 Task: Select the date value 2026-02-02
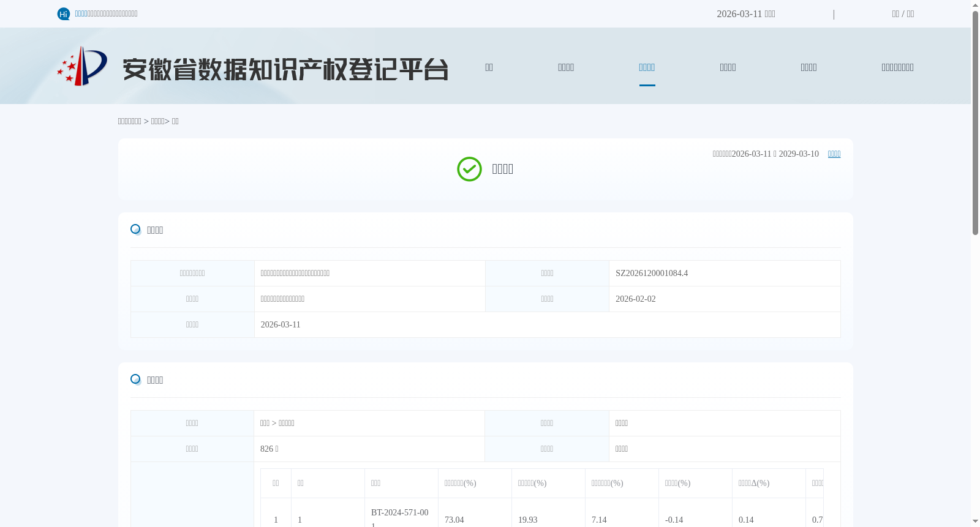(636, 299)
